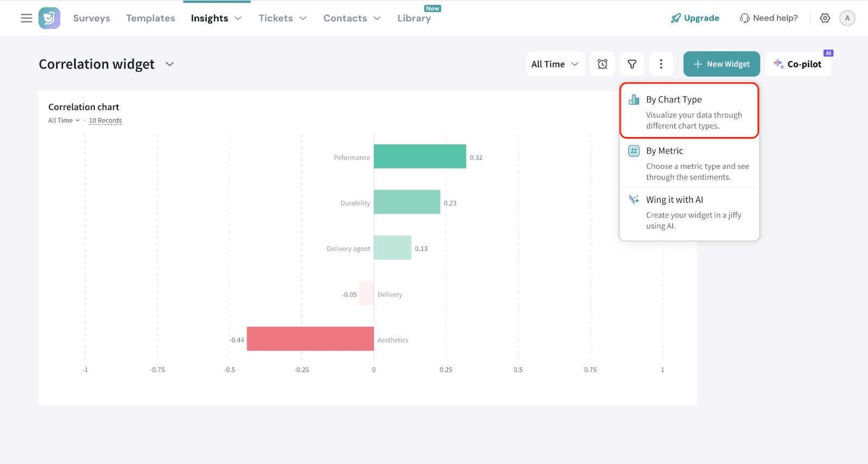The height and width of the screenshot is (464, 868).
Task: Open the settings gear icon
Action: coord(825,18)
